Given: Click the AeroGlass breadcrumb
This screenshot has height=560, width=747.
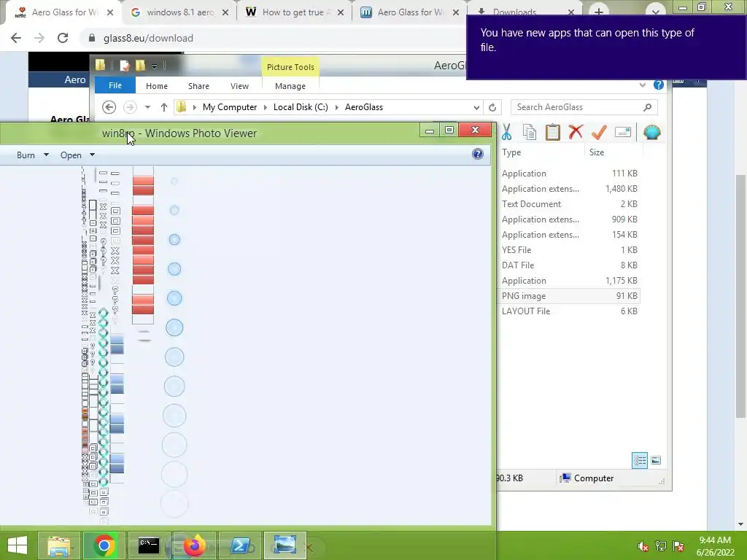Looking at the screenshot, I should click(364, 107).
